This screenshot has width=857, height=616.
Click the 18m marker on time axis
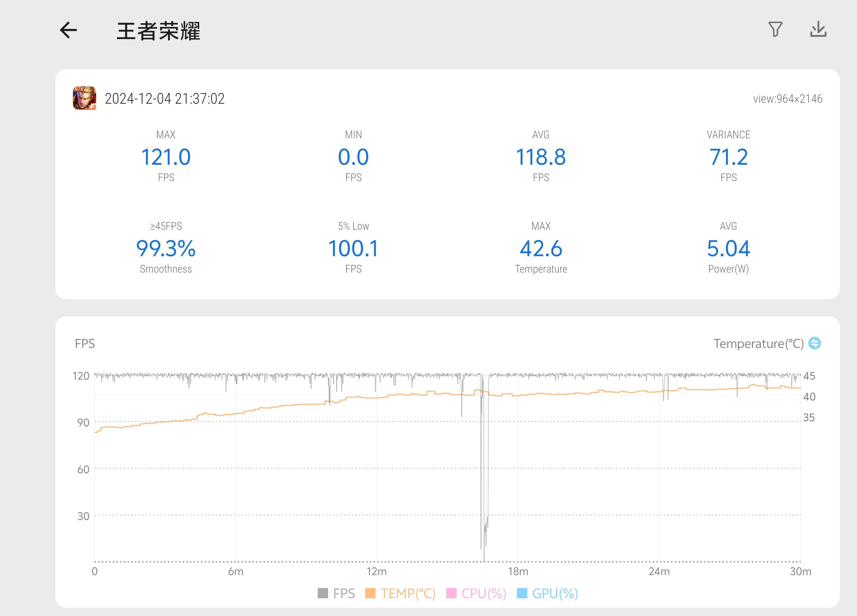(518, 571)
